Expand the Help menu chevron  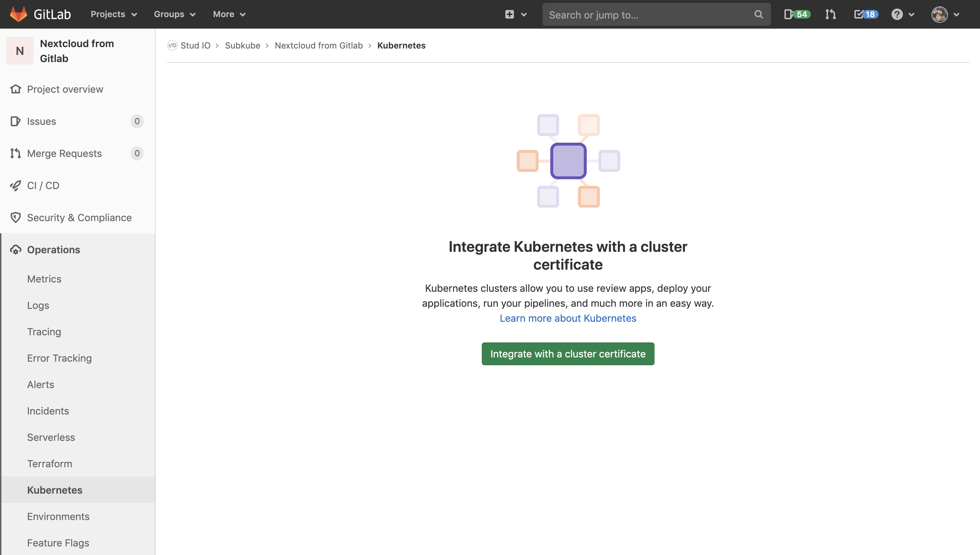911,15
